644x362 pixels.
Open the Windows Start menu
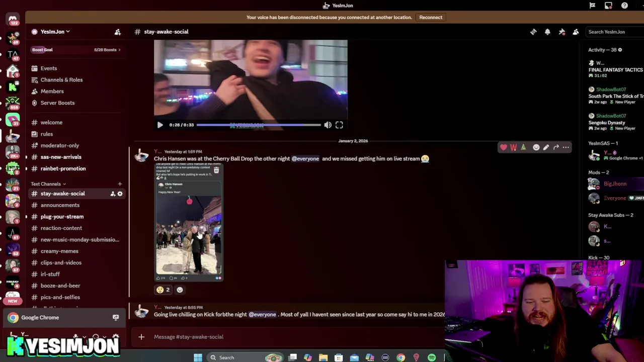point(198,357)
